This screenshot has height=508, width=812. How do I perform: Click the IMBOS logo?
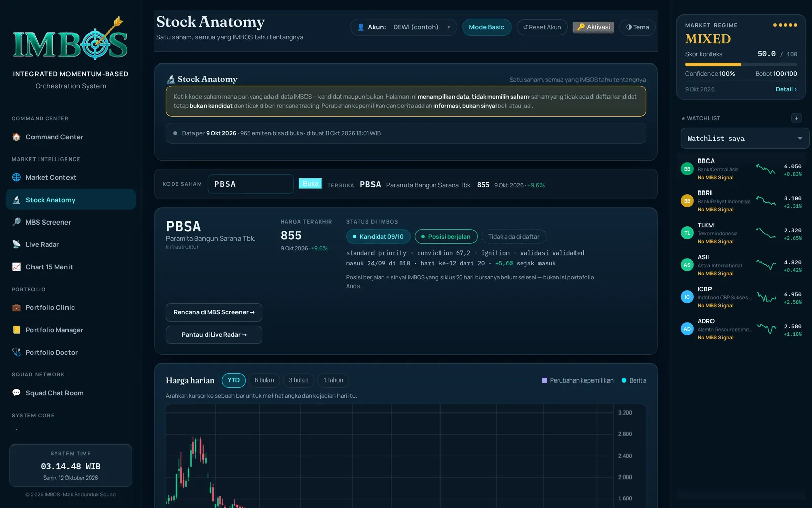pyautogui.click(x=71, y=39)
